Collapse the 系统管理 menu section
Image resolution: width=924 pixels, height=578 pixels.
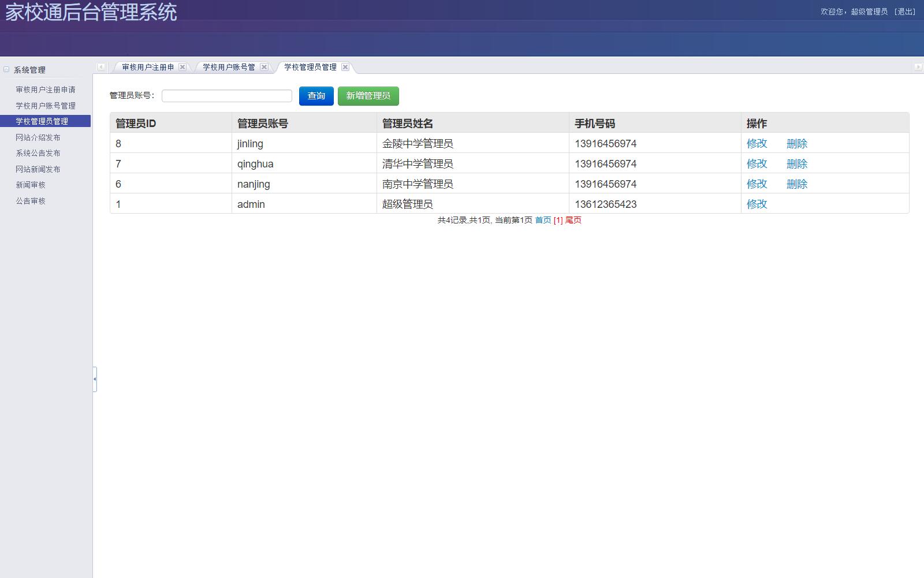point(6,69)
